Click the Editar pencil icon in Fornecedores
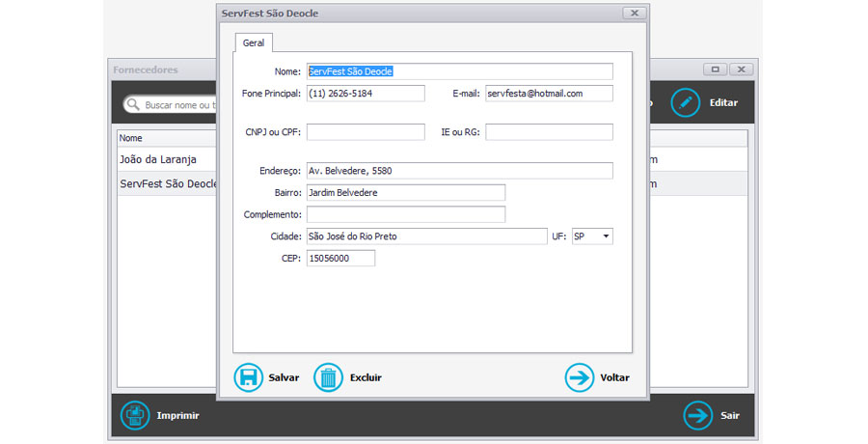The height and width of the screenshot is (444, 868). 686,102
